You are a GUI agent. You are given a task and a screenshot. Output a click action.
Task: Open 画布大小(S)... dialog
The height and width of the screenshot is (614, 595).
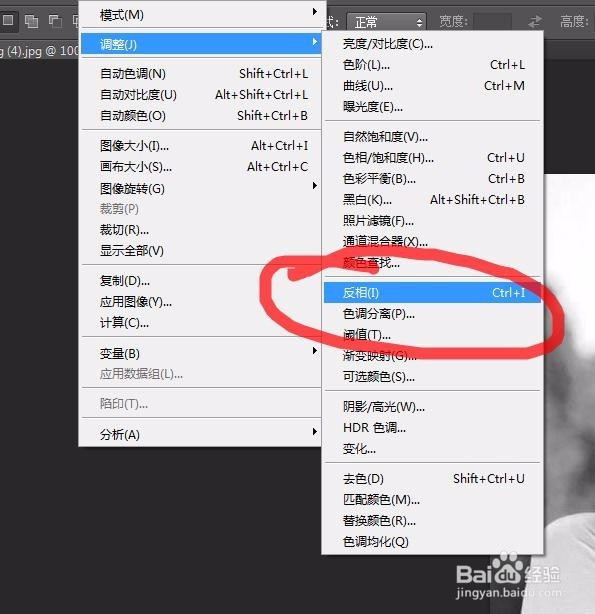pyautogui.click(x=202, y=167)
